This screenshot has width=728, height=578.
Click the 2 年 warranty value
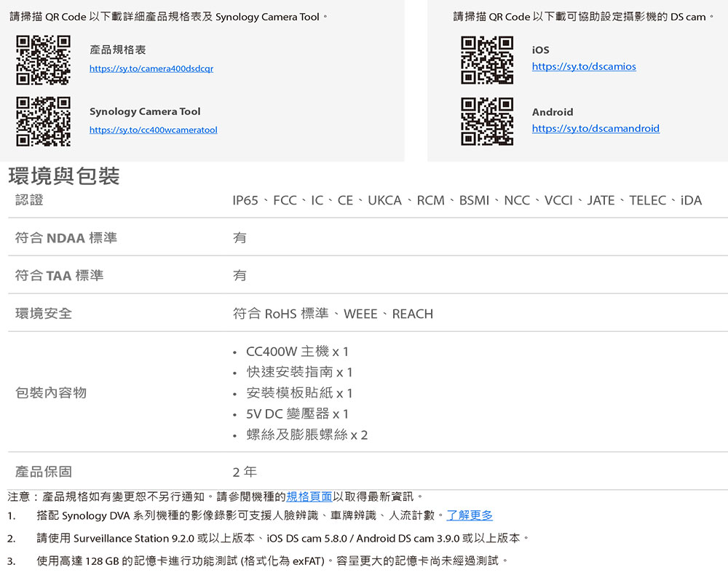(245, 472)
